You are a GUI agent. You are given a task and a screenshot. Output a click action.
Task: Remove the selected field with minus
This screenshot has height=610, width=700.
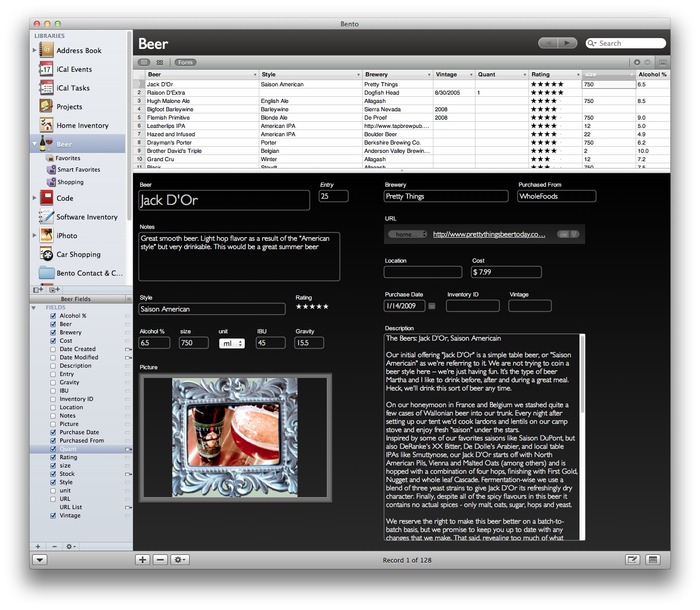pos(55,547)
